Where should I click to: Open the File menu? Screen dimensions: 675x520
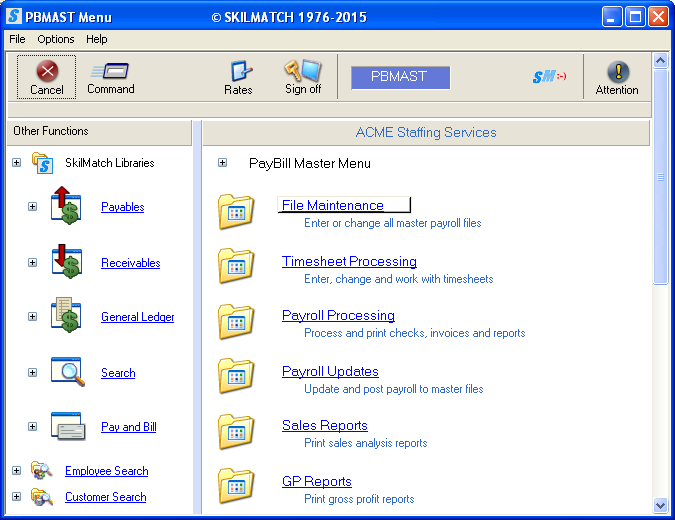pyautogui.click(x=17, y=39)
